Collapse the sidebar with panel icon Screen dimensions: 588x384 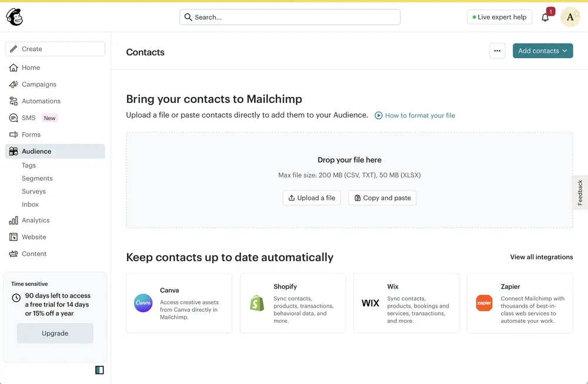[99, 370]
